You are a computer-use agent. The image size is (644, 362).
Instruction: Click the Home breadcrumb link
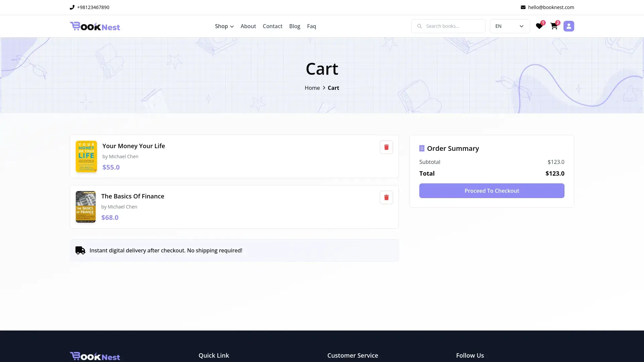coord(312,88)
